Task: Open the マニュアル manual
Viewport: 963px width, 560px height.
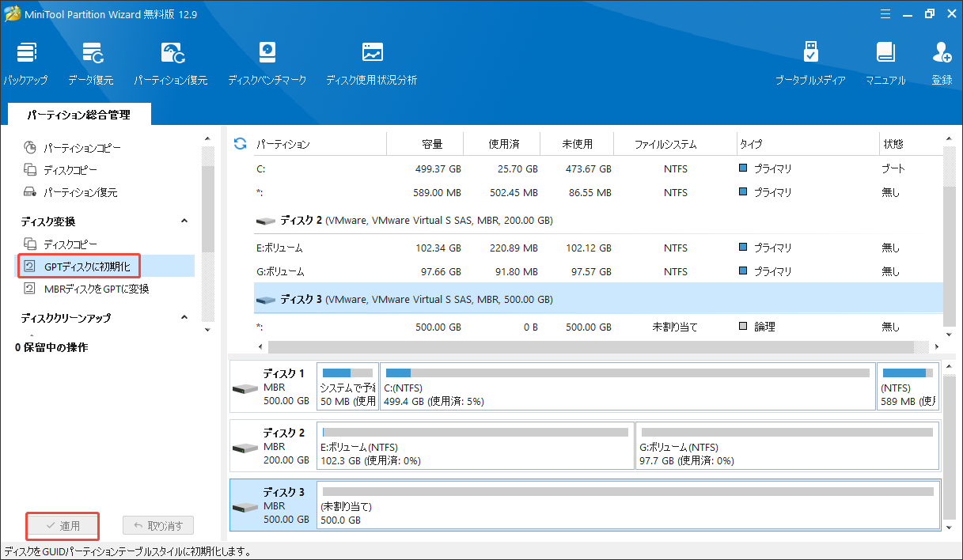Action: [x=885, y=64]
